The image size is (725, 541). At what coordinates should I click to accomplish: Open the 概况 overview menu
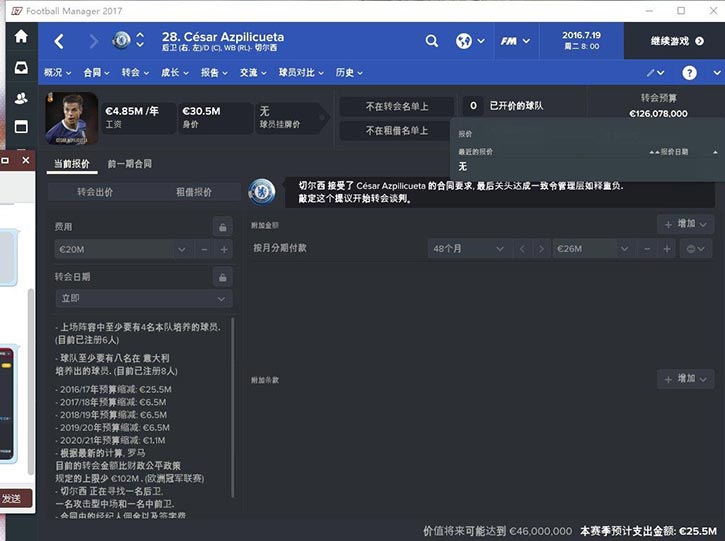pos(57,73)
